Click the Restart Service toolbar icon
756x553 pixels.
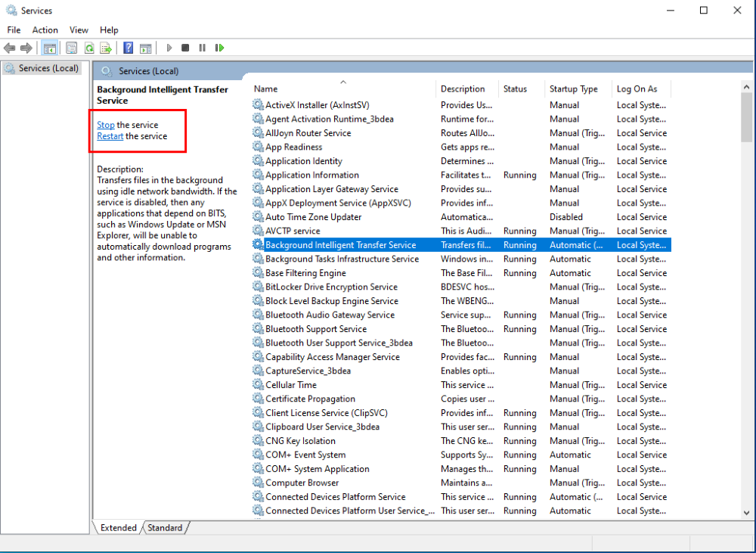[219, 48]
